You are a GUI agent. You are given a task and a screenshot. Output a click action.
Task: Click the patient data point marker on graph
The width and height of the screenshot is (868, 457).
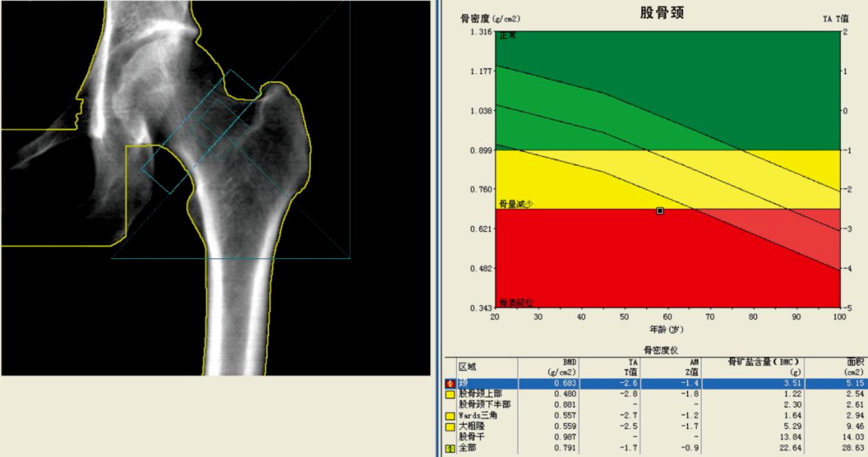point(660,211)
